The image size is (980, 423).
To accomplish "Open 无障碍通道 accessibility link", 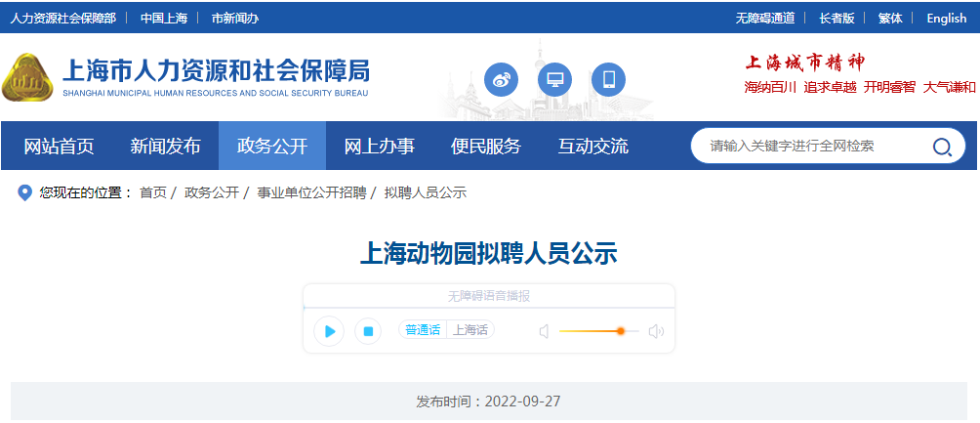I will pos(765,19).
